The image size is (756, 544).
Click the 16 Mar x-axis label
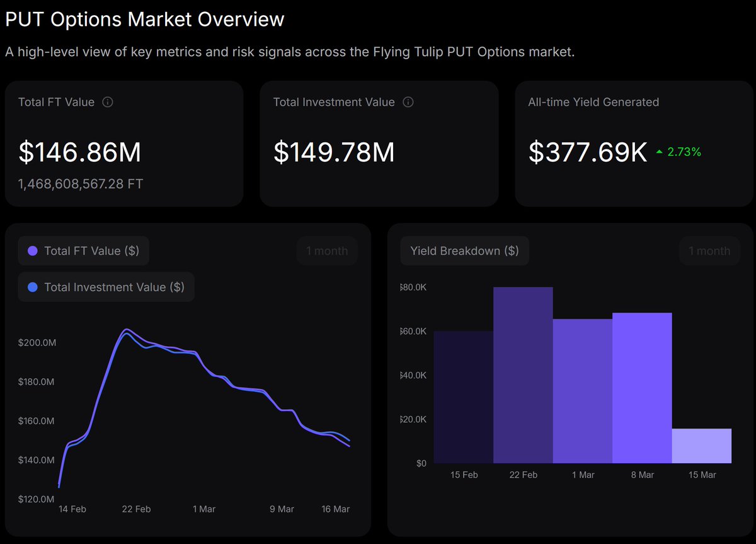click(335, 509)
